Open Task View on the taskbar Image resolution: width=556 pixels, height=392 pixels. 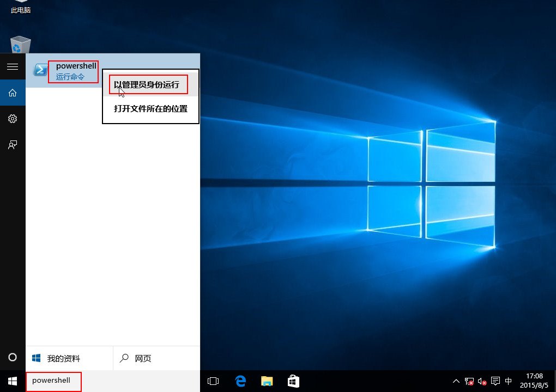pyautogui.click(x=213, y=381)
